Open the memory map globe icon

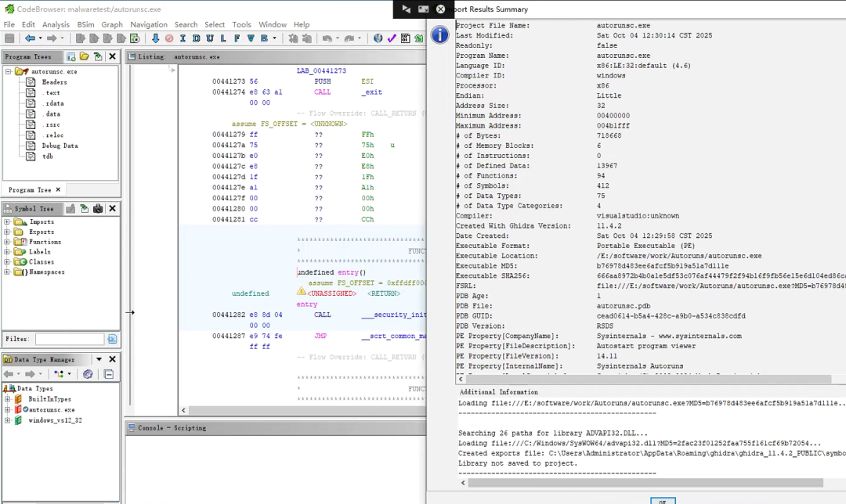click(x=378, y=38)
